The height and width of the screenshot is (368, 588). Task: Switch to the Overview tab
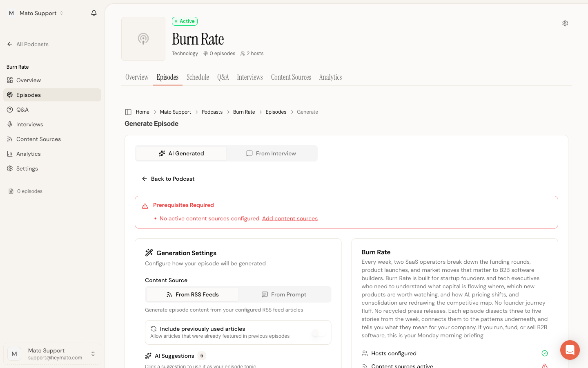tap(137, 77)
